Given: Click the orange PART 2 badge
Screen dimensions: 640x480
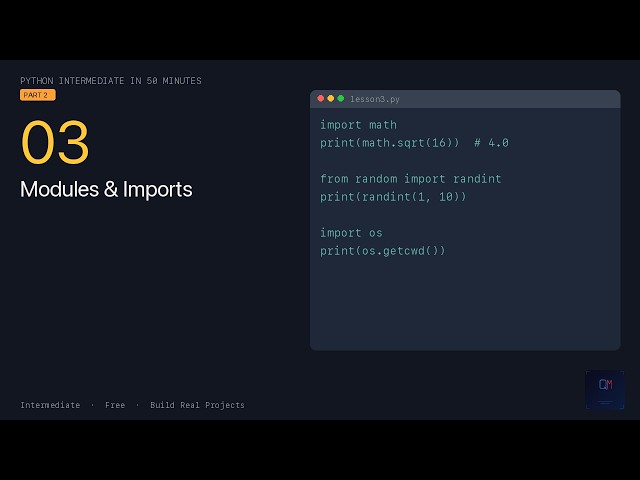Looking at the screenshot, I should 38,95.
